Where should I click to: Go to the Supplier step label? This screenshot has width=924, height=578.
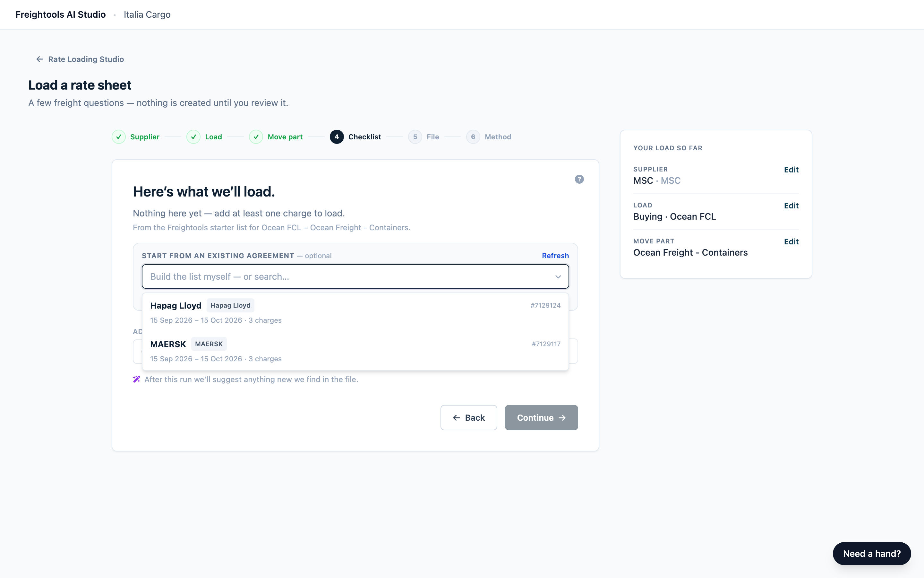coord(145,137)
